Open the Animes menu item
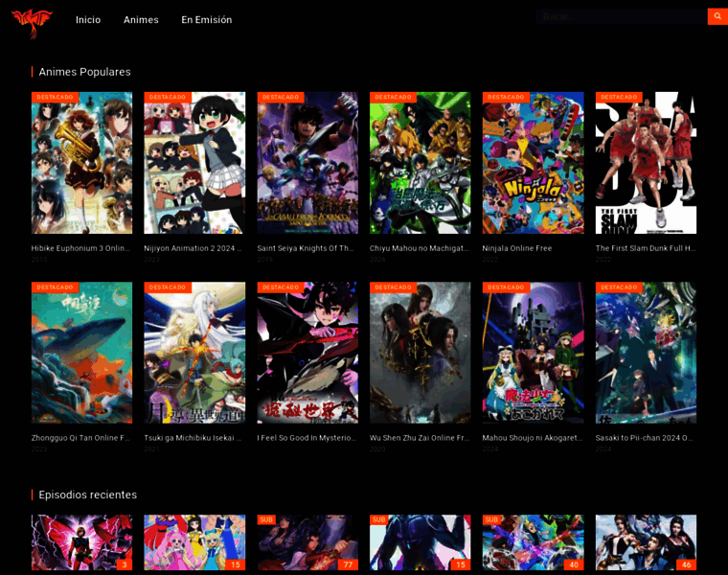 click(141, 19)
